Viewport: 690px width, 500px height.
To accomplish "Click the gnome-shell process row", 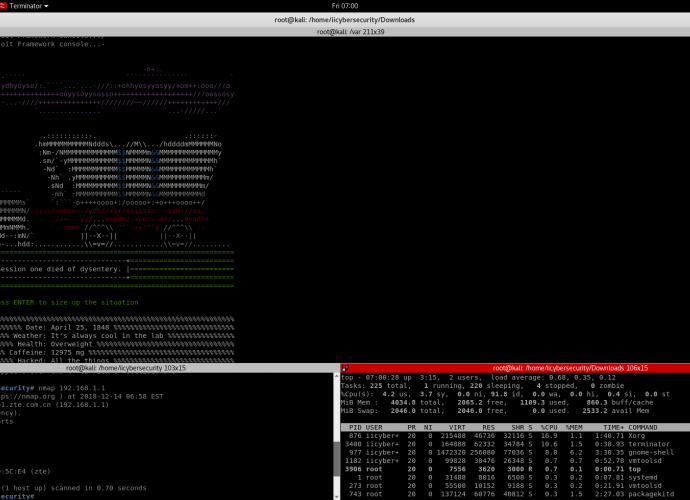I will point(515,452).
